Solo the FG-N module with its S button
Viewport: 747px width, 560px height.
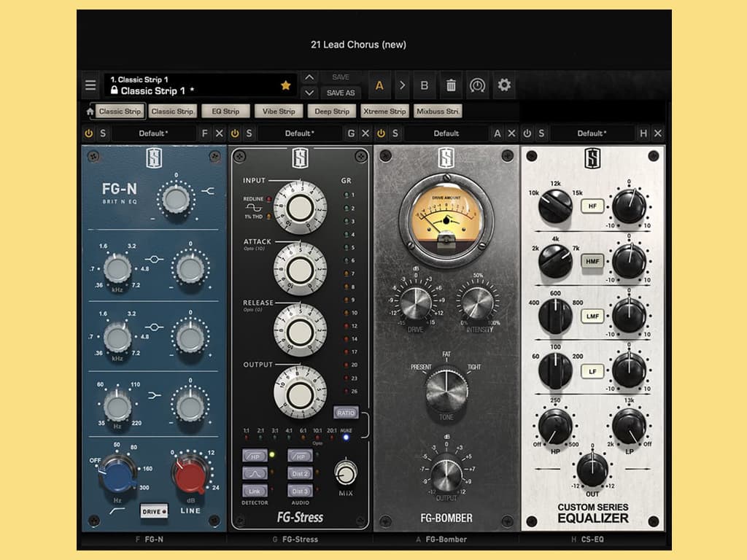(x=103, y=133)
